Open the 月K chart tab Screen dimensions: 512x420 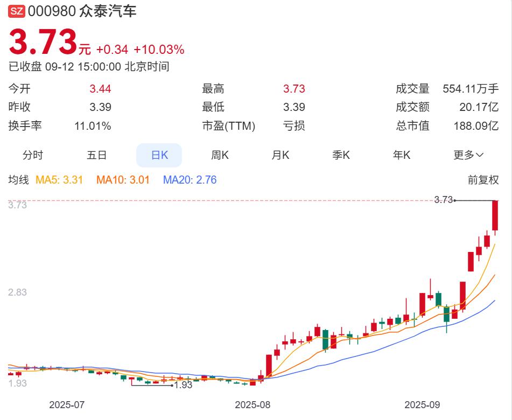click(280, 156)
